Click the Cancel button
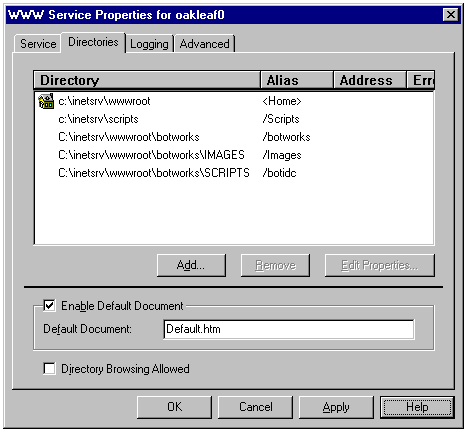 [255, 407]
